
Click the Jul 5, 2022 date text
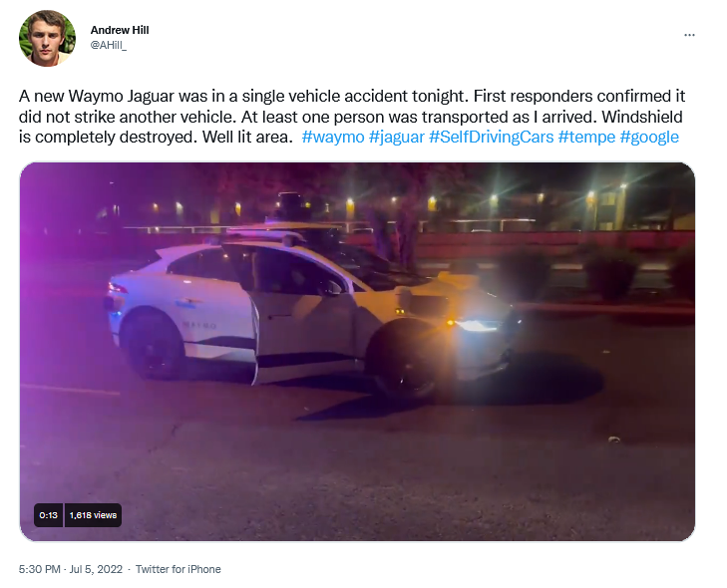tap(96, 569)
